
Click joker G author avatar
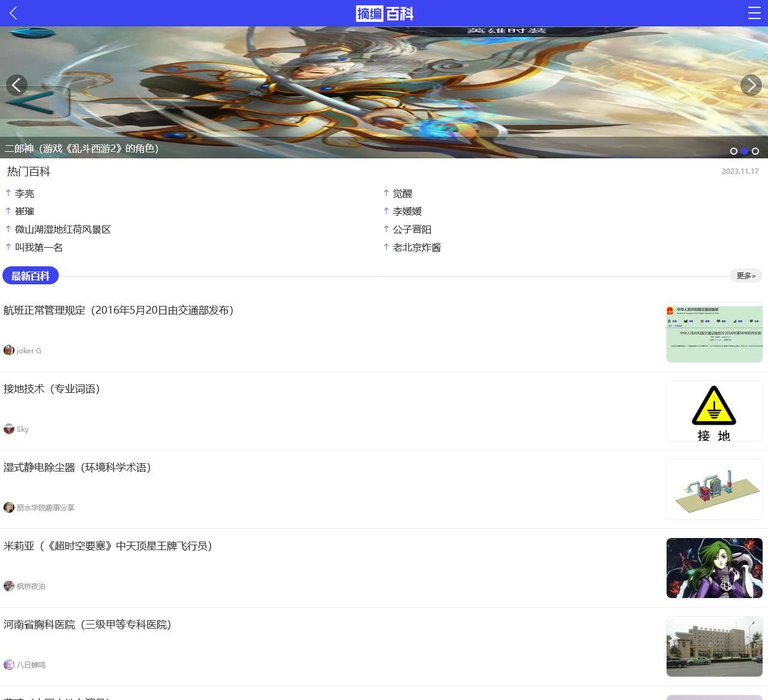9,350
